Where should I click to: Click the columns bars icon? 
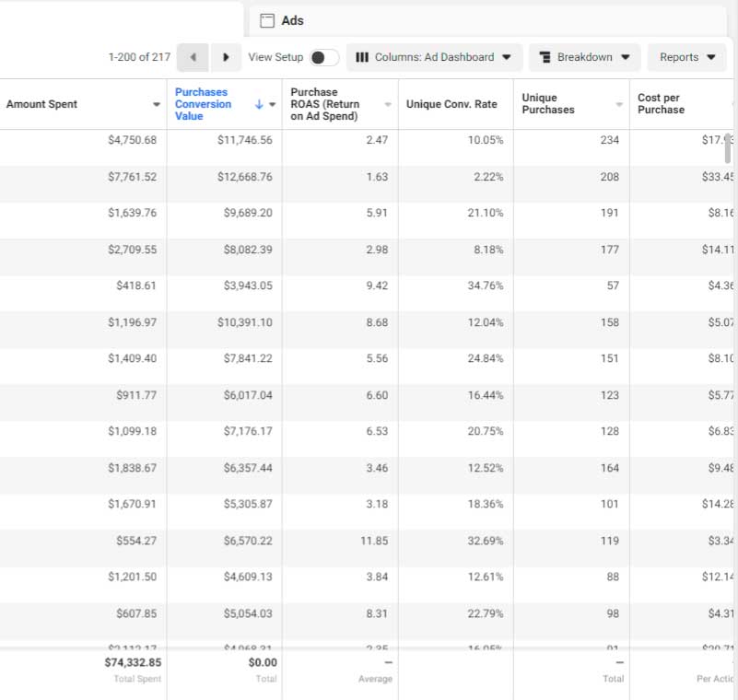pos(362,57)
